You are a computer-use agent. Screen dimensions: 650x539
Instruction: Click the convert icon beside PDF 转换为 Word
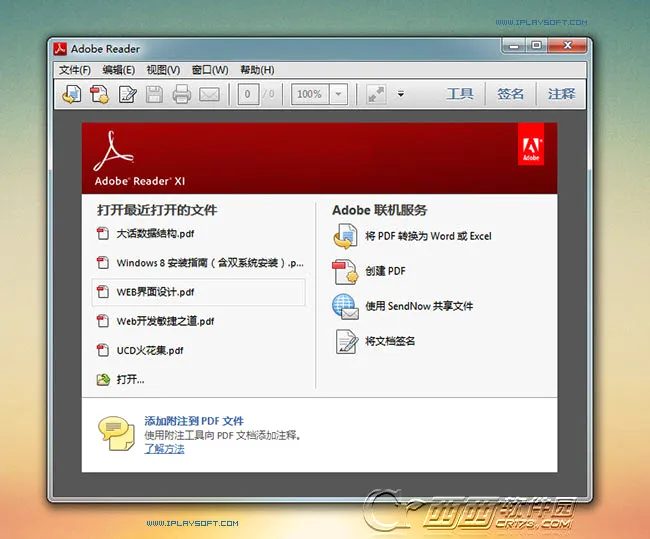[345, 236]
